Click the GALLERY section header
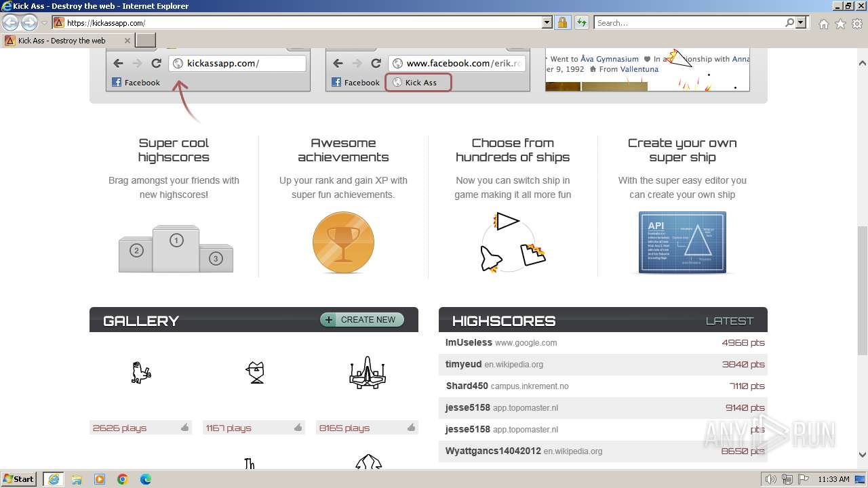The image size is (868, 488). (141, 321)
